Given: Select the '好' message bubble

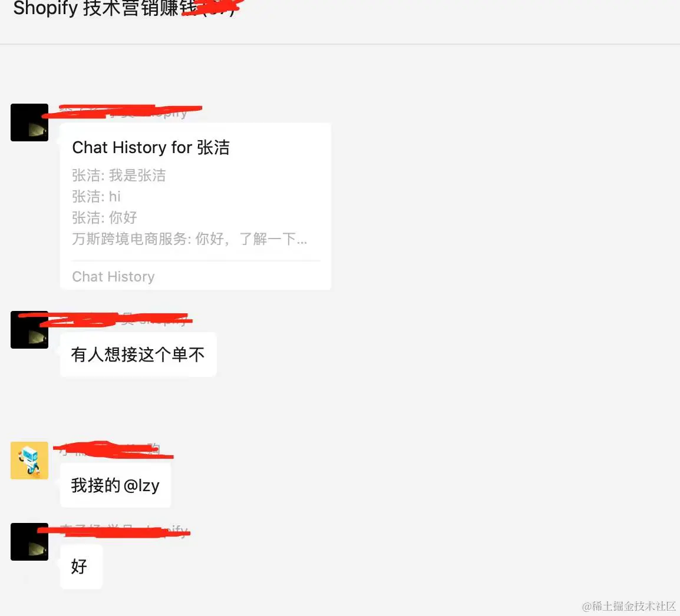Looking at the screenshot, I should 81,567.
